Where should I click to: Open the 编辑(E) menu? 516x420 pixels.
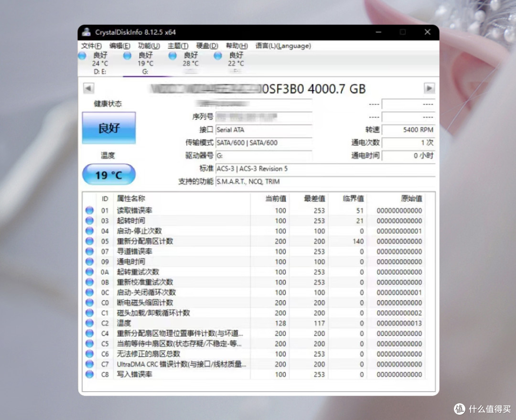click(x=119, y=46)
